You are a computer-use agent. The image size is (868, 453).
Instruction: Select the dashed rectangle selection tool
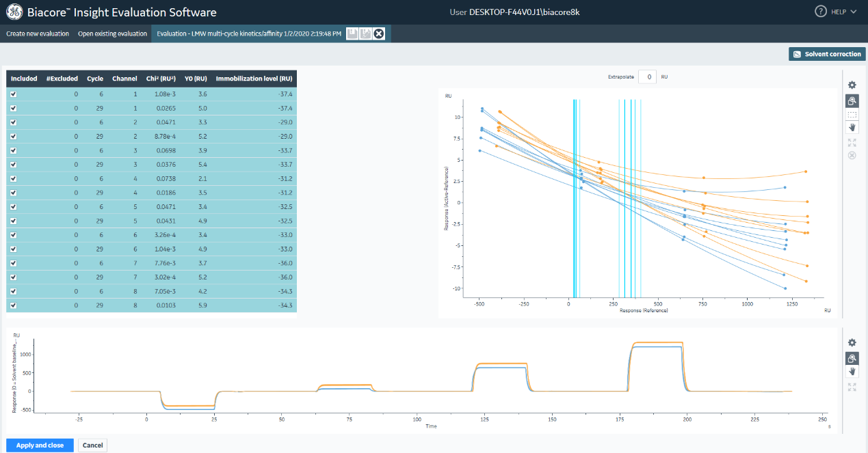click(x=852, y=115)
